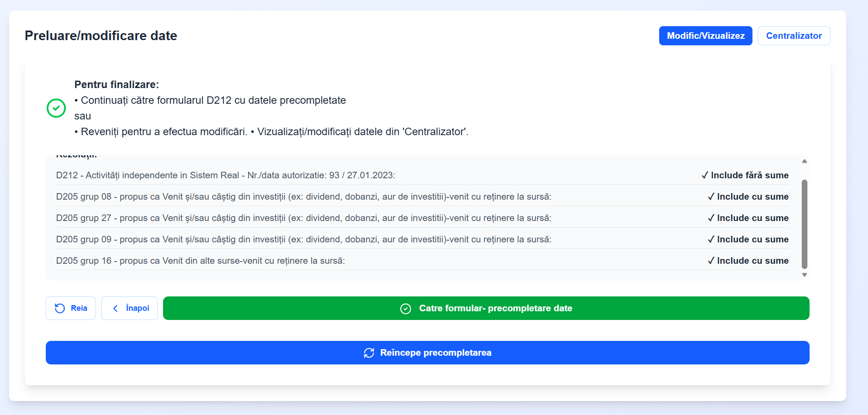Click the Reia button label
This screenshot has height=415, width=868.
[x=79, y=308]
